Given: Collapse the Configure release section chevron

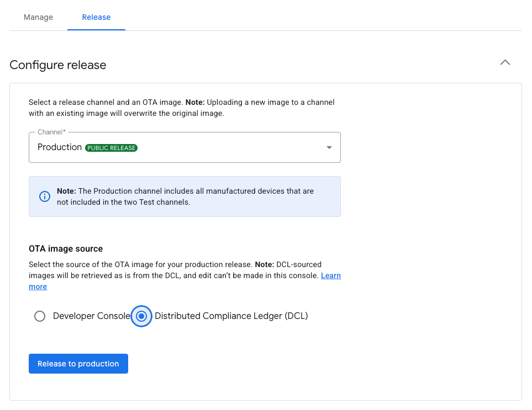Looking at the screenshot, I should point(504,63).
